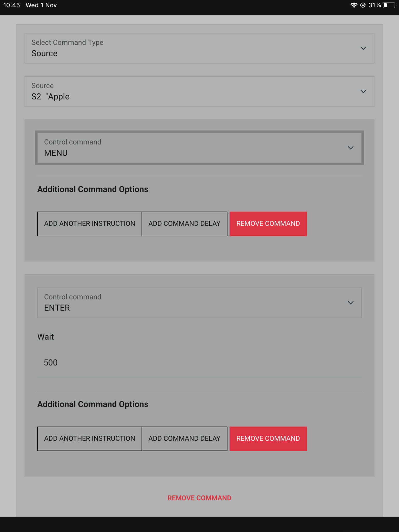Click the Wait field containing 500
Image resolution: width=399 pixels, height=532 pixels.
[x=199, y=363]
